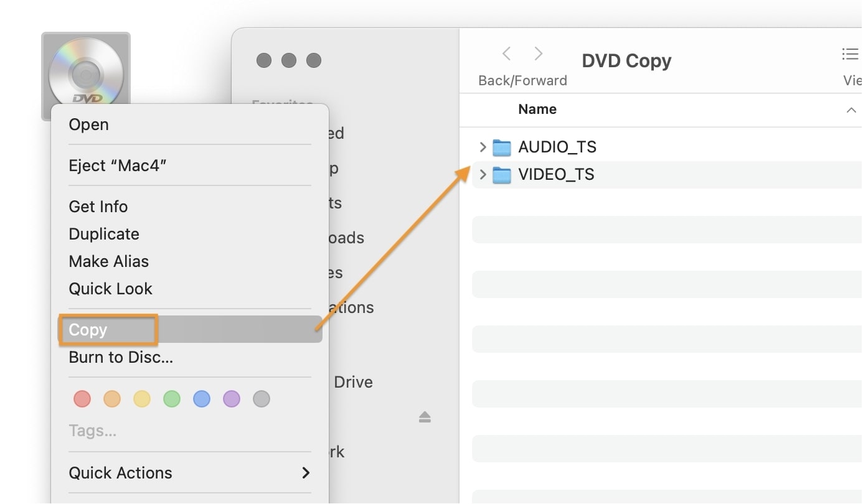Expand the AUDIO_TS folder disclosure chevron
863x504 pixels.
click(x=483, y=147)
